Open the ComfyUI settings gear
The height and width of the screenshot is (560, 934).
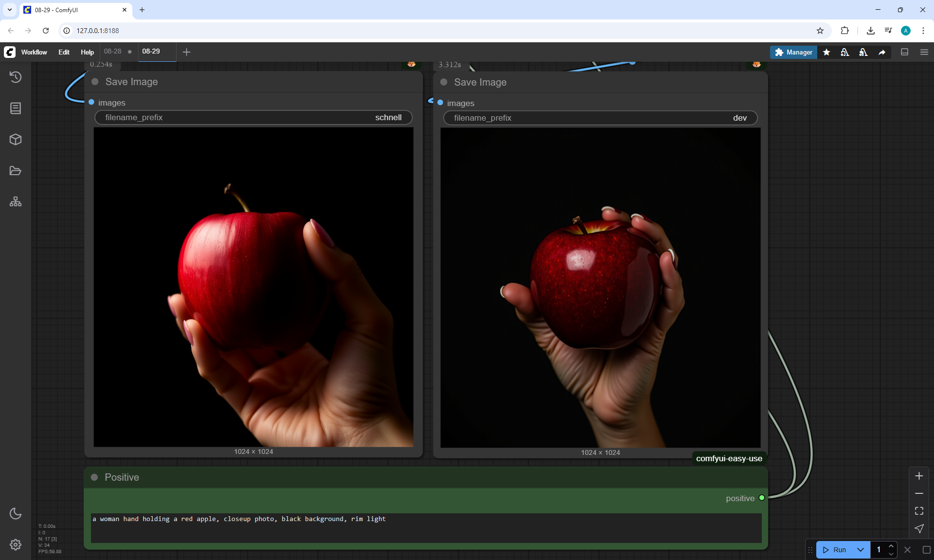(16, 544)
